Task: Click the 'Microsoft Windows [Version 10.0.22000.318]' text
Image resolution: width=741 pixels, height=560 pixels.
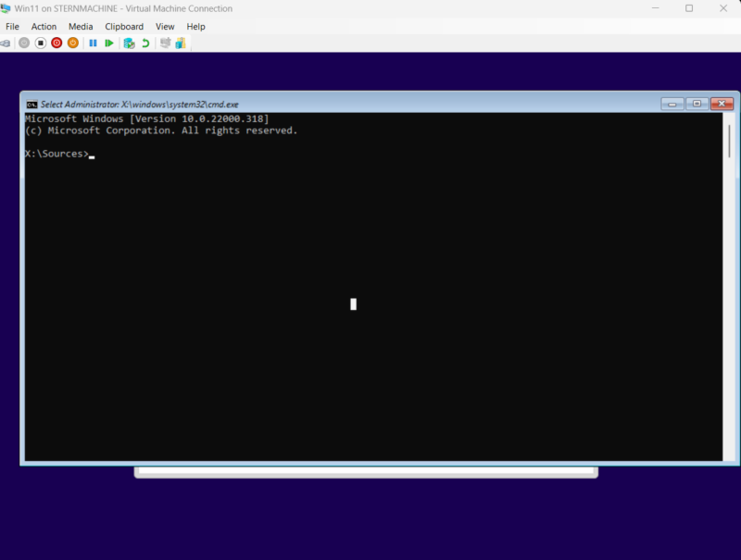Action: 147,119
